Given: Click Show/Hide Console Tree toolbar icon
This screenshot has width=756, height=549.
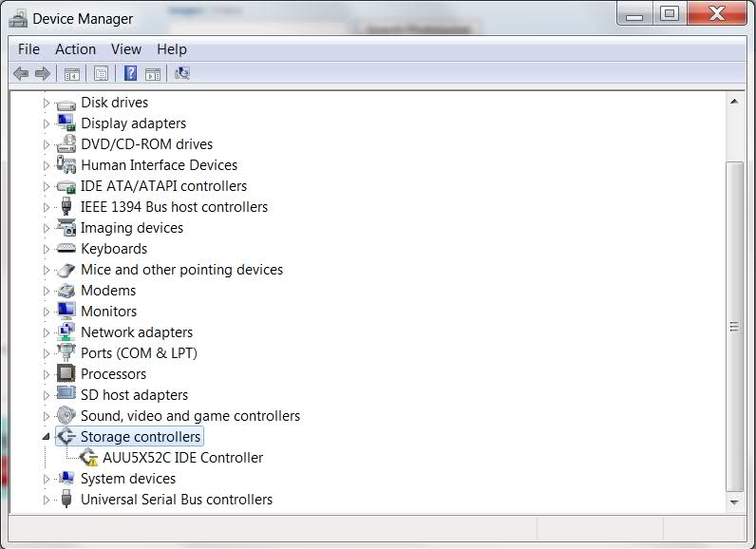Looking at the screenshot, I should 71,73.
